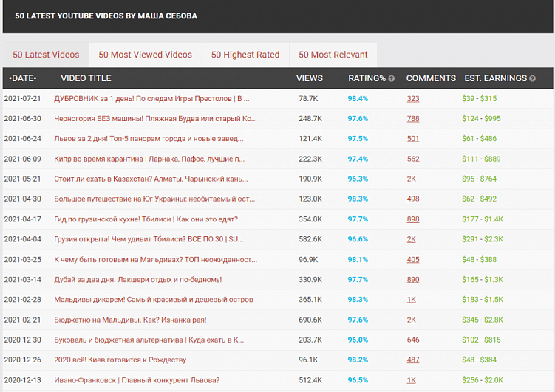Sort videos by the VIEWS column header
Screen dimensions: 555x392
click(309, 78)
